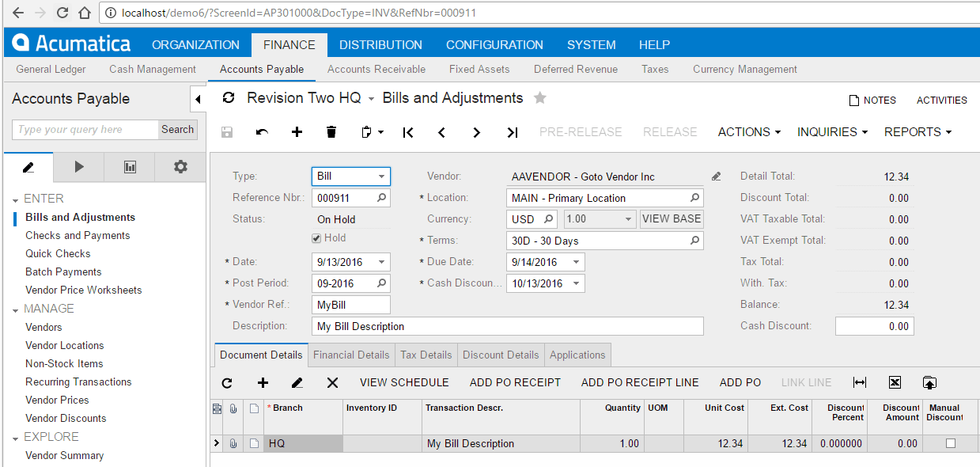The image size is (980, 467).
Task: Switch to the General Ledger module
Action: [51, 69]
